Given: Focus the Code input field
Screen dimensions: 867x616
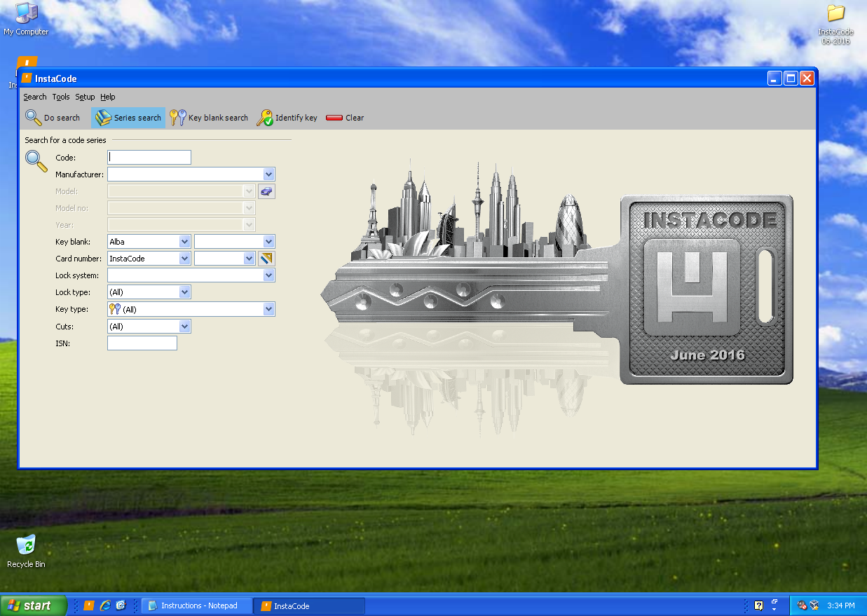Looking at the screenshot, I should 149,158.
